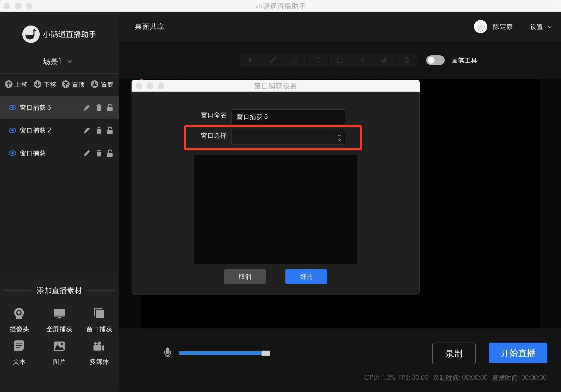Toggle visibility of 窗口捕获 3 layer
Image resolution: width=561 pixels, height=392 pixels.
(x=12, y=108)
